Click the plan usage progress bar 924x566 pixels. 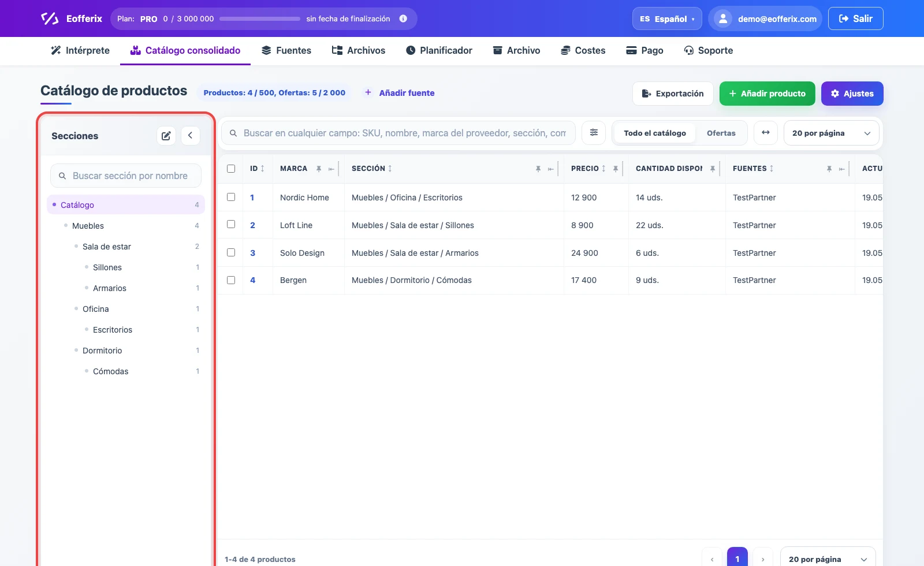tap(260, 19)
